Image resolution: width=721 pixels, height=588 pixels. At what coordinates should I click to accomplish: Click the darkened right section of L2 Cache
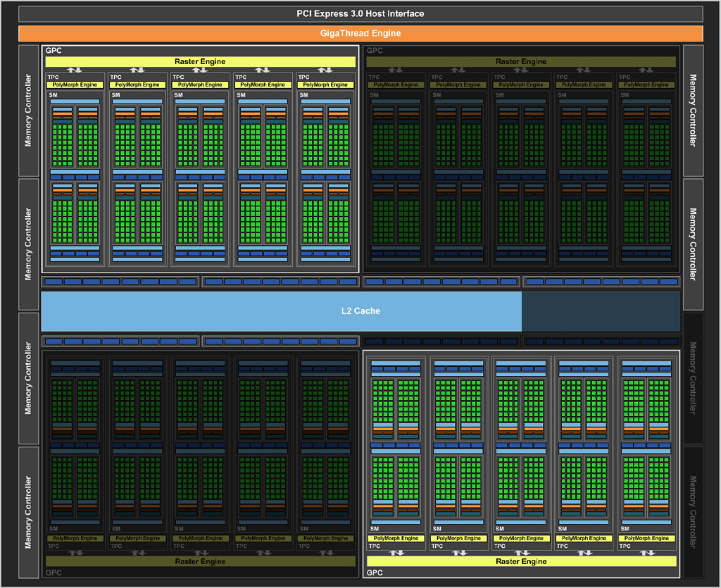tap(600, 311)
